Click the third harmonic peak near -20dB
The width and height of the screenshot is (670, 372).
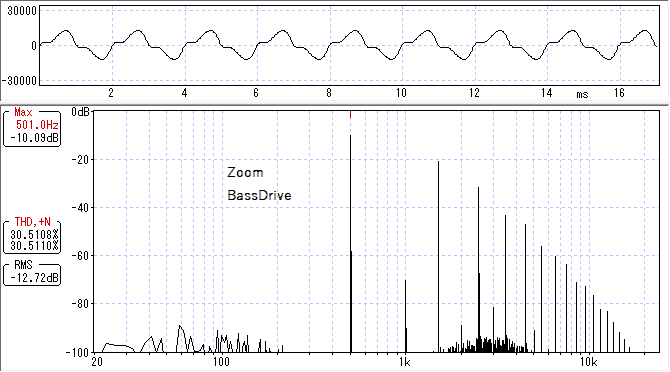pyautogui.click(x=438, y=256)
